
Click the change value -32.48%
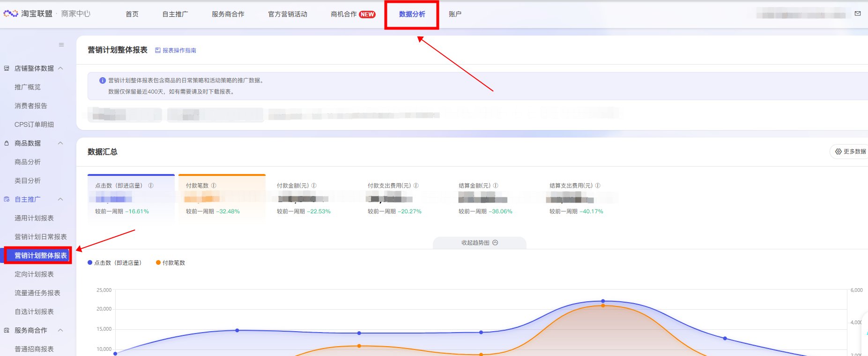pyautogui.click(x=228, y=211)
